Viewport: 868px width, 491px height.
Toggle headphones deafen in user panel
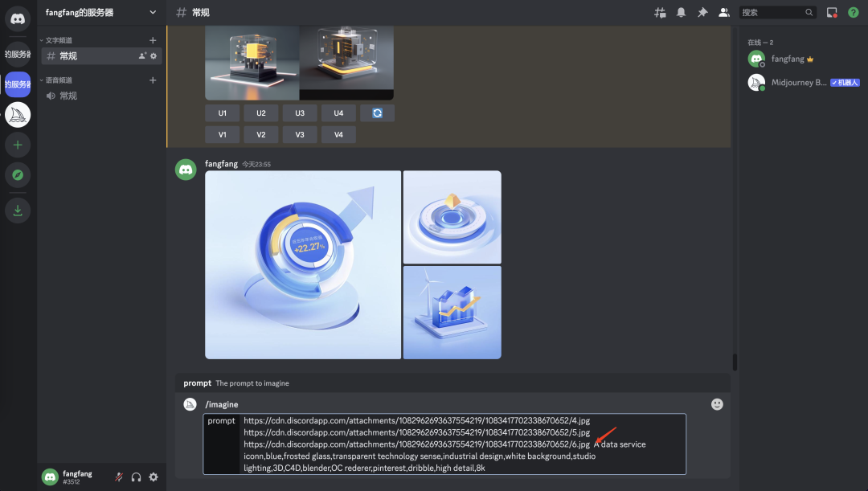(136, 477)
